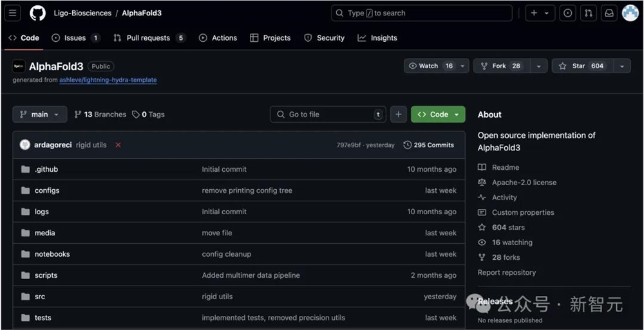View the 16 watching link
Image resolution: width=644 pixels, height=330 pixels.
click(505, 243)
